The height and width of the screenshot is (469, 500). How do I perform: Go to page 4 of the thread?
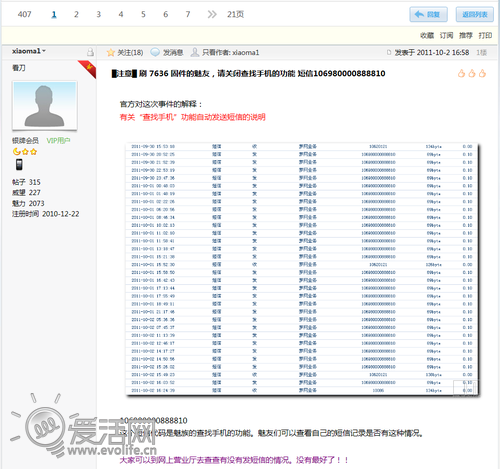(x=121, y=14)
